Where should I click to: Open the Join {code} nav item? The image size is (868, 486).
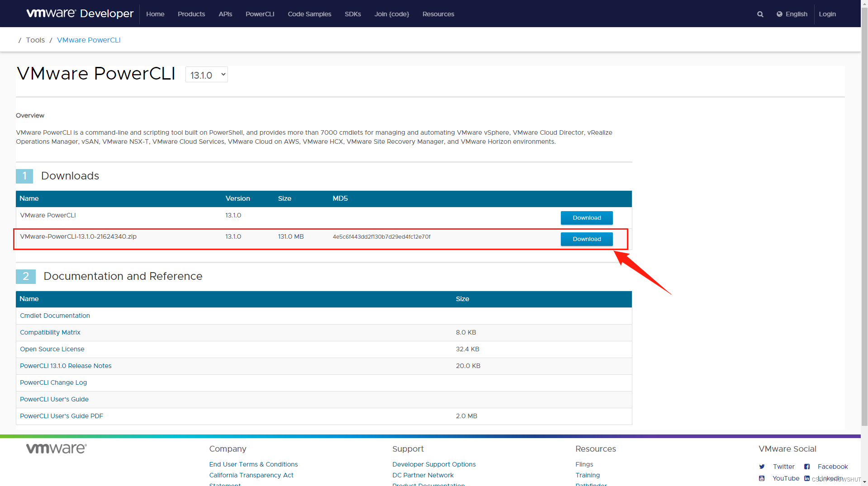[392, 14]
